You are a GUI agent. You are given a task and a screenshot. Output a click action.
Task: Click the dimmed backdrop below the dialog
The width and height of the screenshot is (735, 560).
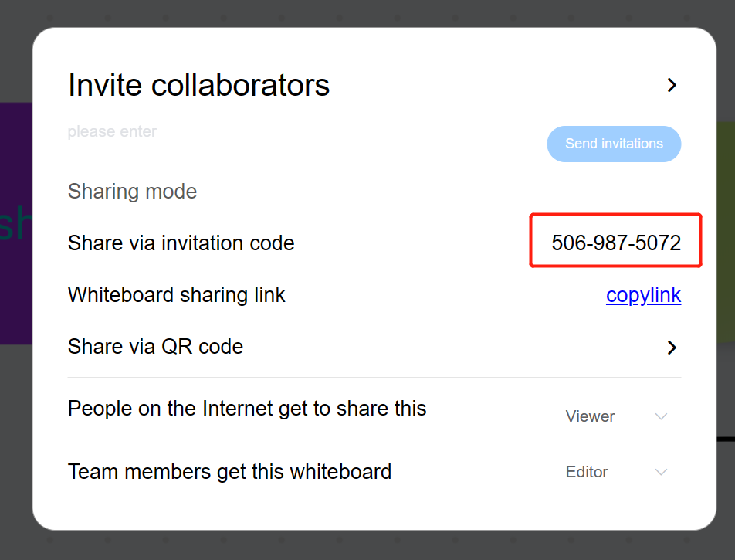(x=367, y=546)
